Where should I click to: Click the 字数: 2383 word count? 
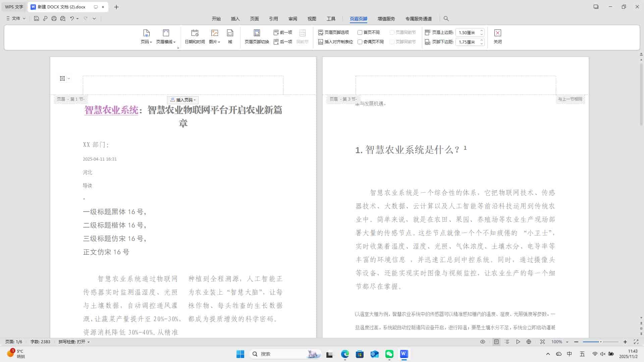[40, 342]
